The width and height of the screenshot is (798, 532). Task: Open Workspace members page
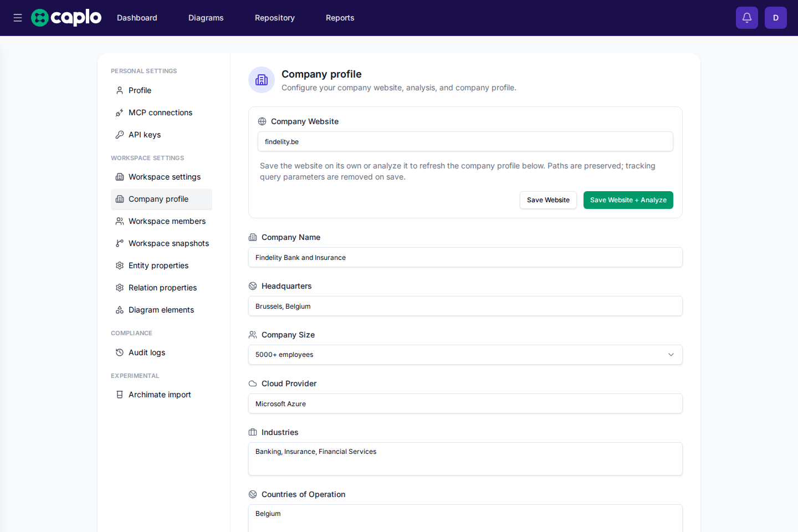161,221
